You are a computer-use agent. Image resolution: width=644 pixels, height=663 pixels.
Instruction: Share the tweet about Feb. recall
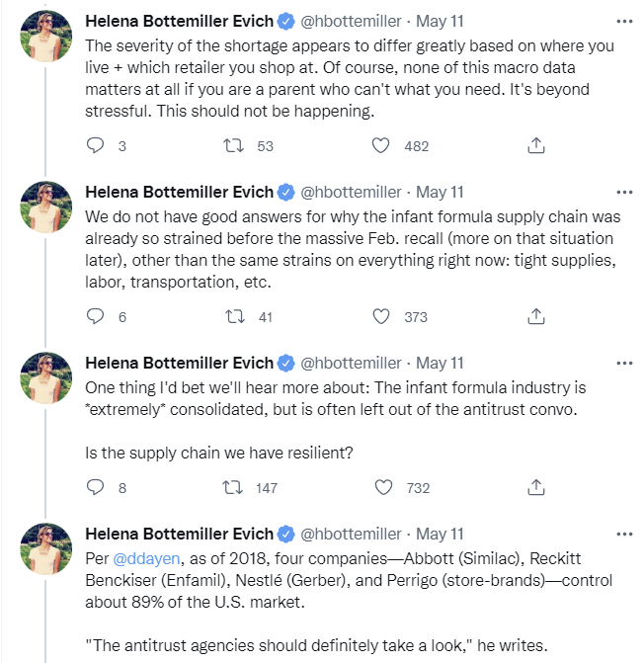[x=535, y=317]
